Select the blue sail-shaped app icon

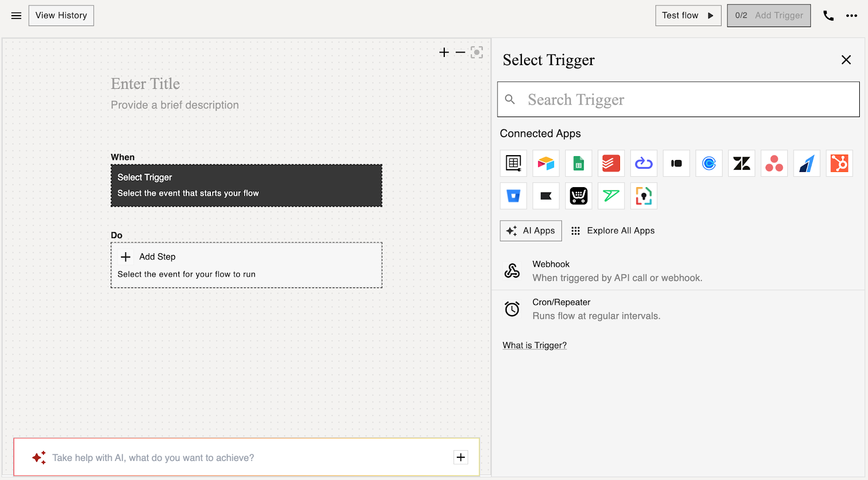tap(806, 163)
